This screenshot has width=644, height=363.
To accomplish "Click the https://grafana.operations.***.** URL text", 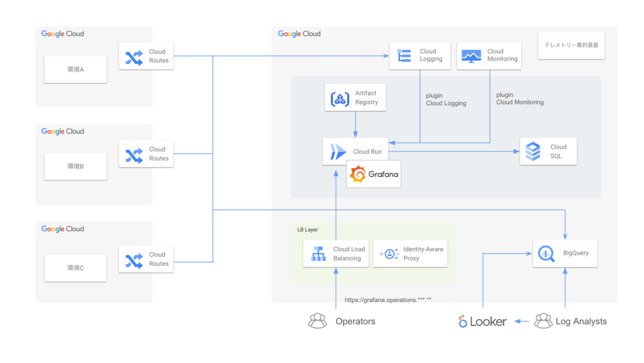I will 388,300.
